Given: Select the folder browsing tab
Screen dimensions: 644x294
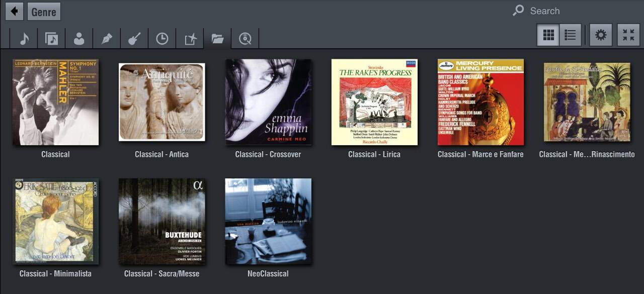Looking at the screenshot, I should (x=217, y=39).
